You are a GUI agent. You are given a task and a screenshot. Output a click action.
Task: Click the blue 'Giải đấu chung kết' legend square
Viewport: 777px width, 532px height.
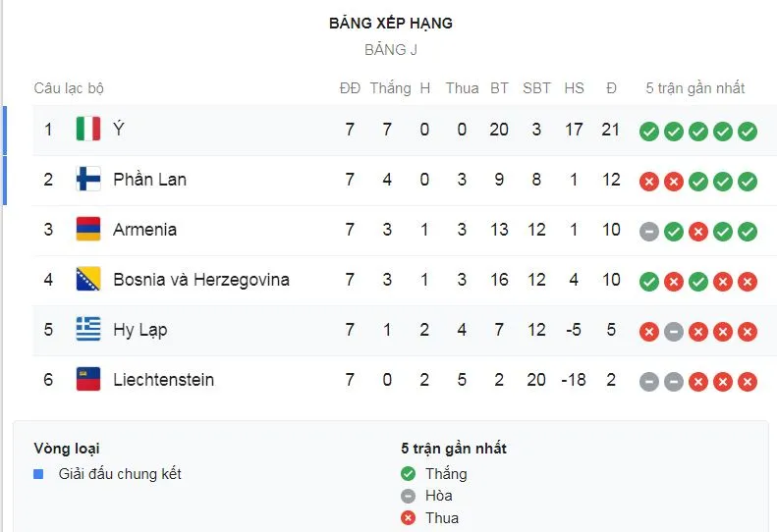click(38, 474)
